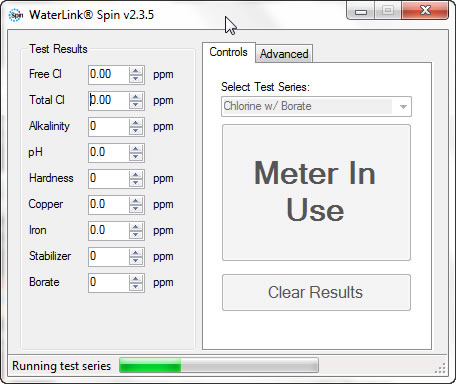Decrease the Borate value with down arrow
The width and height of the screenshot is (456, 384).
pos(136,287)
